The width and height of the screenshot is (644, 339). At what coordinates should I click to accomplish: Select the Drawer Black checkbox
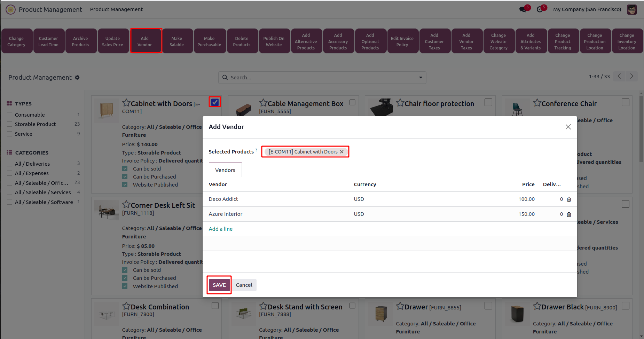pos(626,306)
